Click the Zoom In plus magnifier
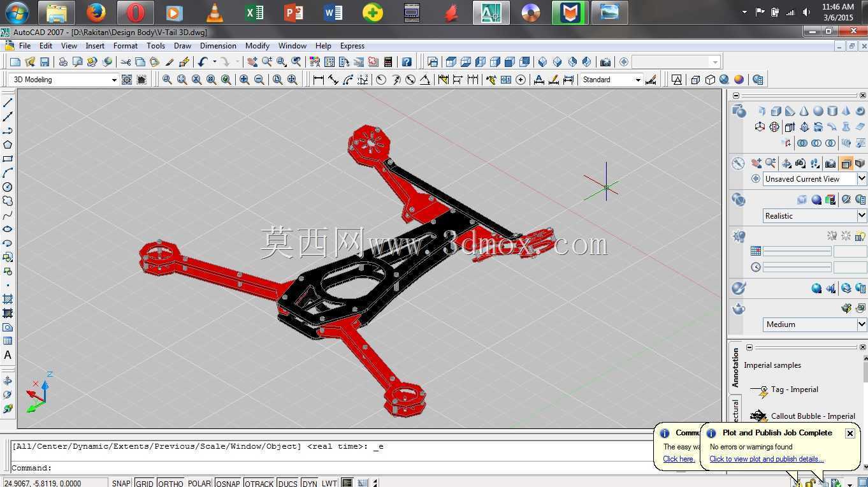This screenshot has height=487, width=868. point(244,80)
